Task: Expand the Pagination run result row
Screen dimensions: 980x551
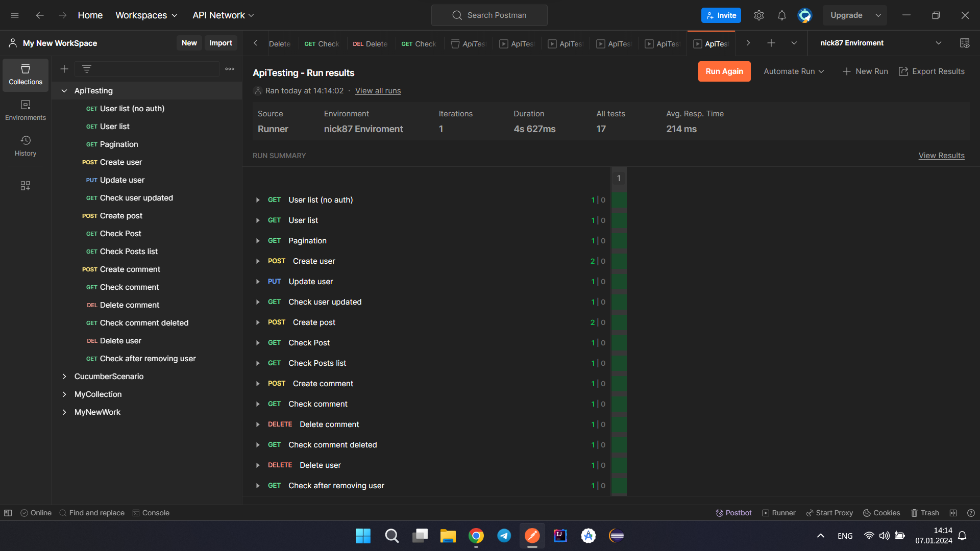Action: pos(258,241)
